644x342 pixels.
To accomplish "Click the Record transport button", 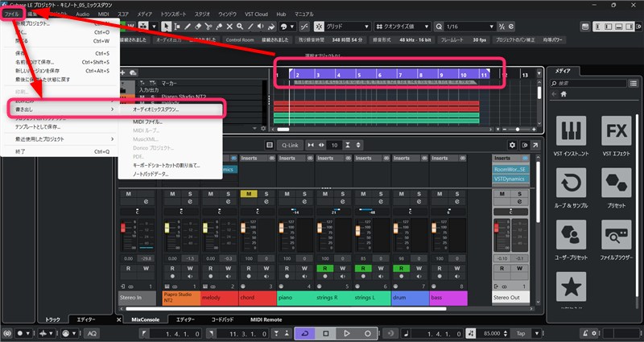I will point(368,333).
